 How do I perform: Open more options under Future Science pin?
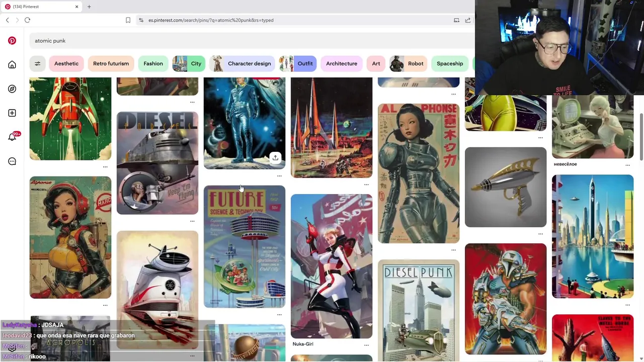point(279,314)
